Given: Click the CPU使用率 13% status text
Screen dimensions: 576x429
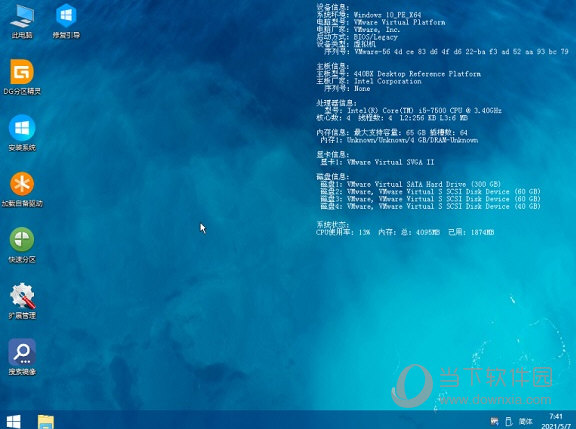Looking at the screenshot, I should [343, 232].
